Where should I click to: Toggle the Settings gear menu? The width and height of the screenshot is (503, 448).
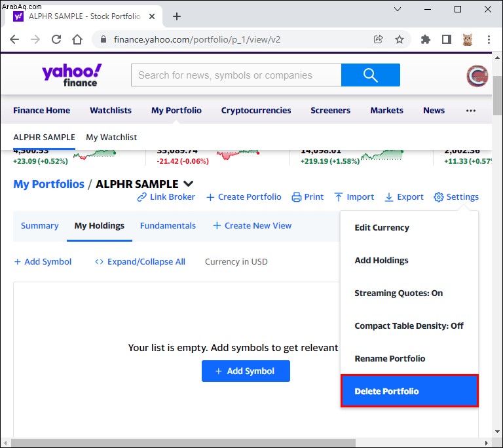tap(456, 197)
